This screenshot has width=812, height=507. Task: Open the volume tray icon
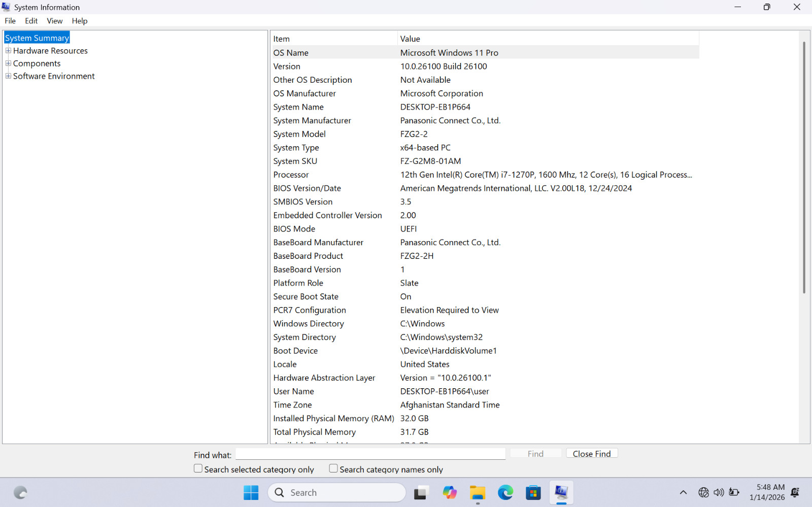coord(719,492)
